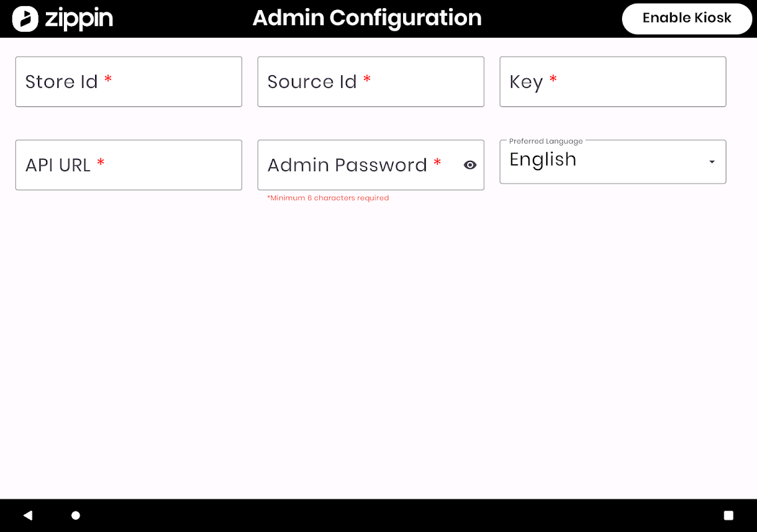This screenshot has width=757, height=532.
Task: Click the Preferred Language label
Action: [545, 141]
